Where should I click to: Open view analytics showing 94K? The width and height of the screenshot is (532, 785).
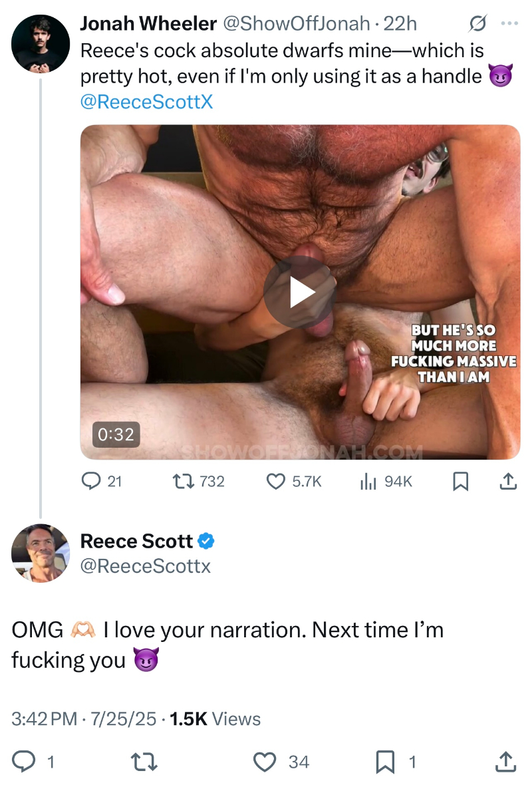pos(368,481)
